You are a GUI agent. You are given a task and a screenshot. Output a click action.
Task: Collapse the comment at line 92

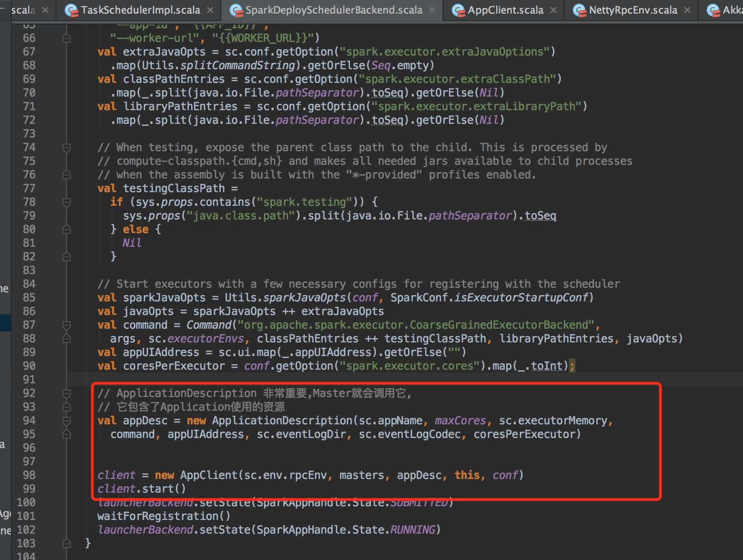click(x=66, y=393)
